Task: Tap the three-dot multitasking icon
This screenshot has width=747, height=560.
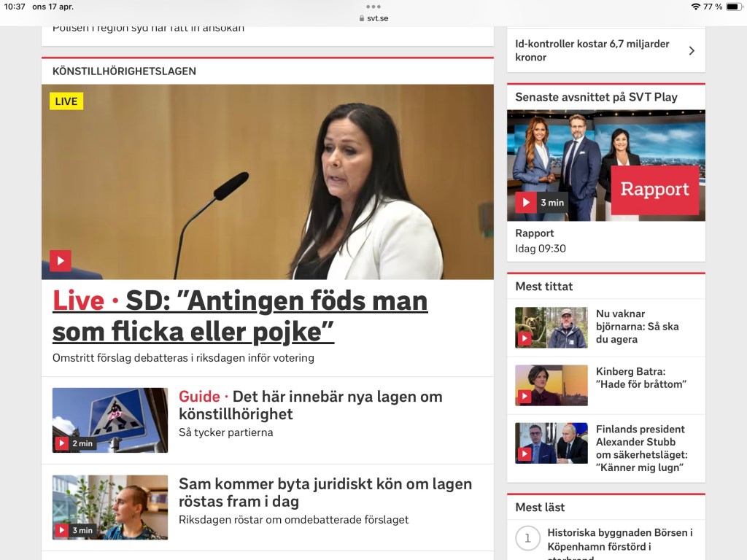Action: click(373, 7)
